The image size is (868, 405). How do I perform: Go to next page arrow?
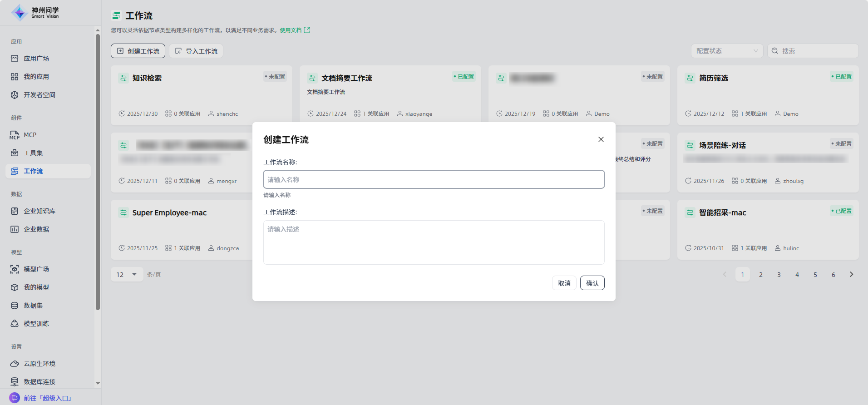pyautogui.click(x=851, y=274)
